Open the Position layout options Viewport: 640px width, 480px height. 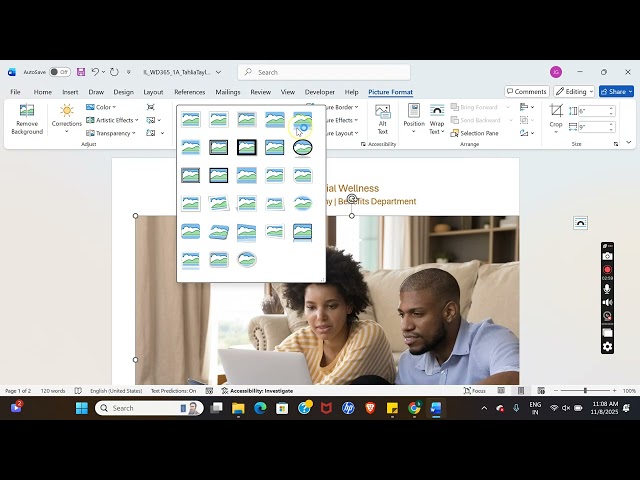[x=414, y=119]
